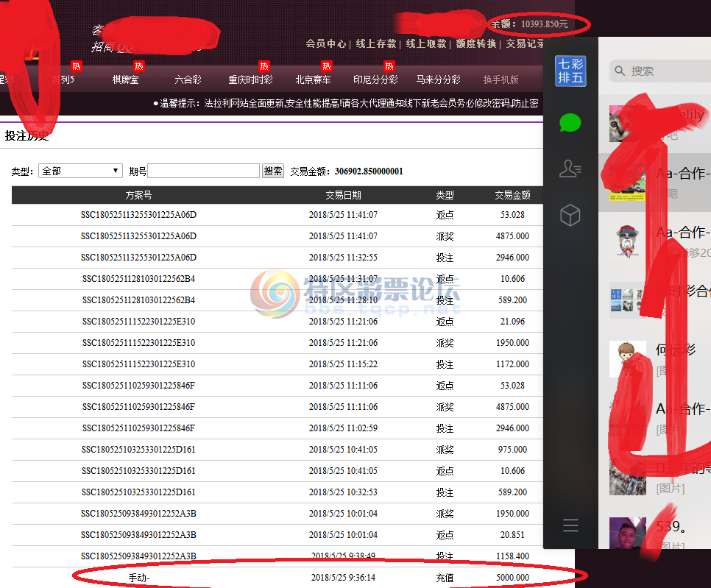Screen dimensions: 711x588
Task: Open 类型 全部 dropdown
Action: pyautogui.click(x=81, y=171)
